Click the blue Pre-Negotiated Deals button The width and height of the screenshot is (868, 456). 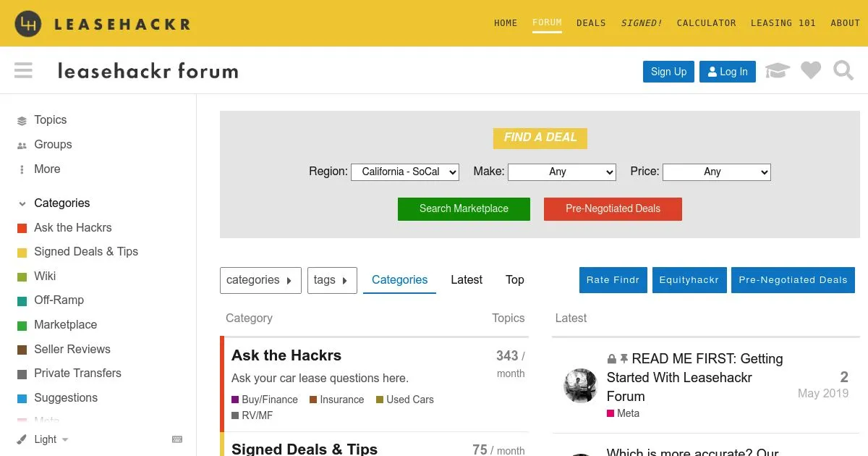click(793, 280)
